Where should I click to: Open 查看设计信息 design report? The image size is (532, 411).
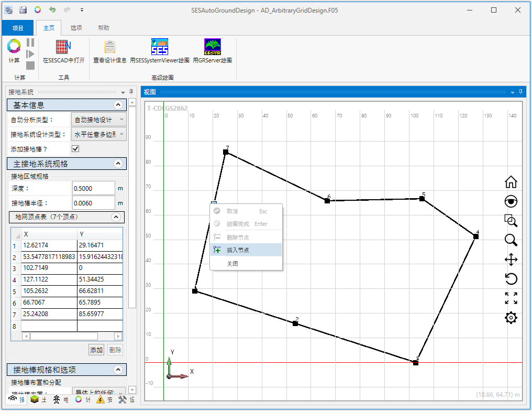pyautogui.click(x=110, y=51)
